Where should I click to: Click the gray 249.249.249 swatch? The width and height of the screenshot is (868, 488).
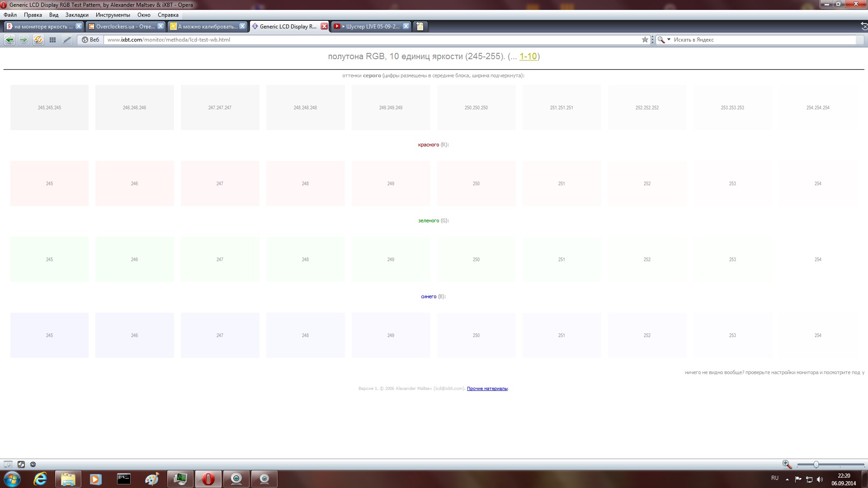tap(391, 108)
